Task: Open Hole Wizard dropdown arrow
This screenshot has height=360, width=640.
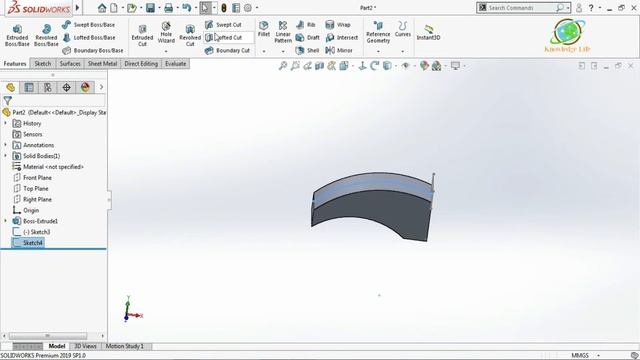Action: 166,51
